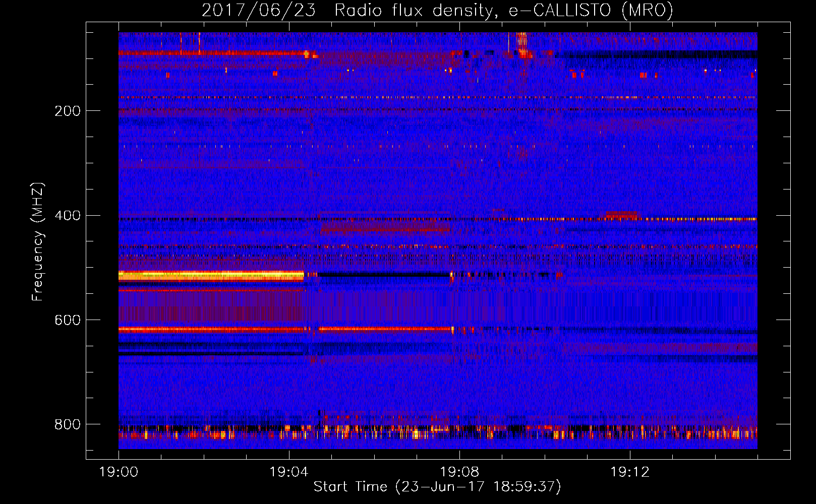
Task: Click the "Start Time (23-Jun-17 18:59:37)" x-axis label
Action: point(437,487)
